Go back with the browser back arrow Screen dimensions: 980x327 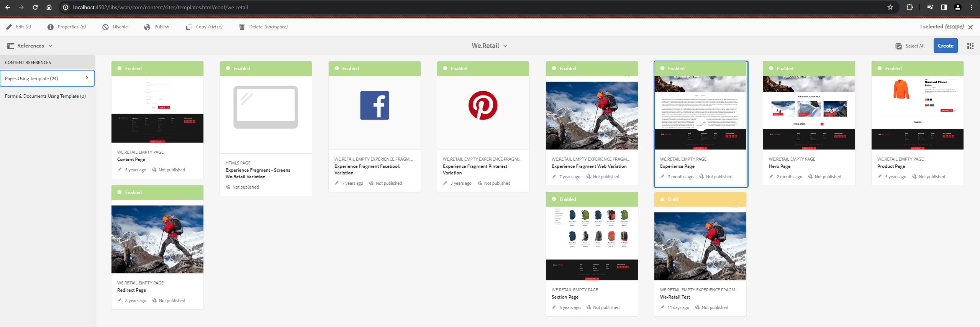click(x=8, y=7)
